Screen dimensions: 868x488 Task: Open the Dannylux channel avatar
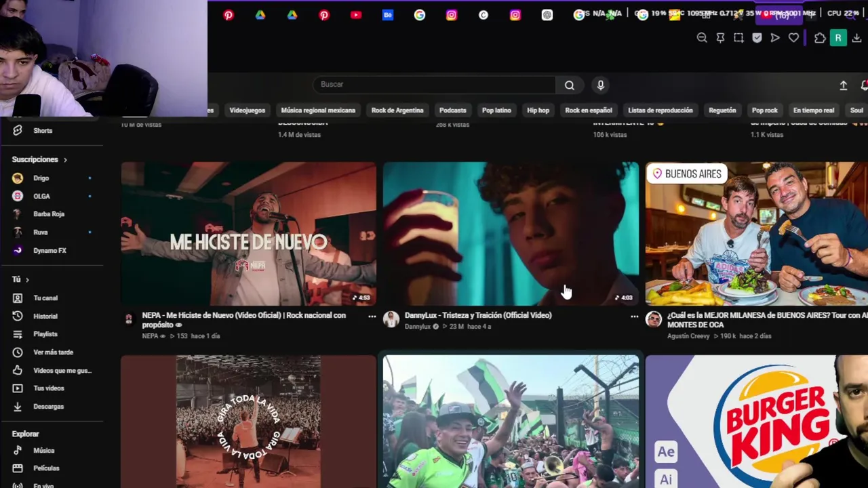click(x=391, y=319)
